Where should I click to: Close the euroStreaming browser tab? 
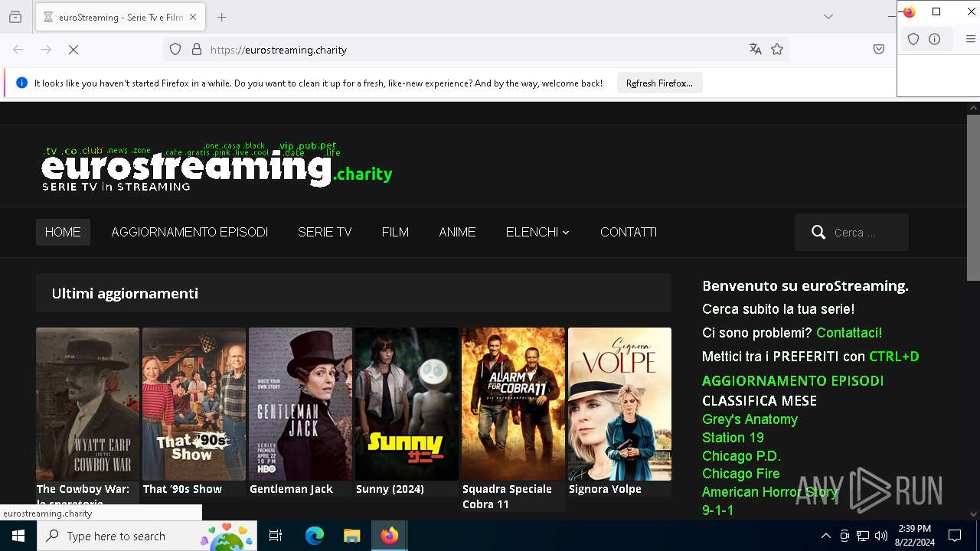[x=193, y=17]
